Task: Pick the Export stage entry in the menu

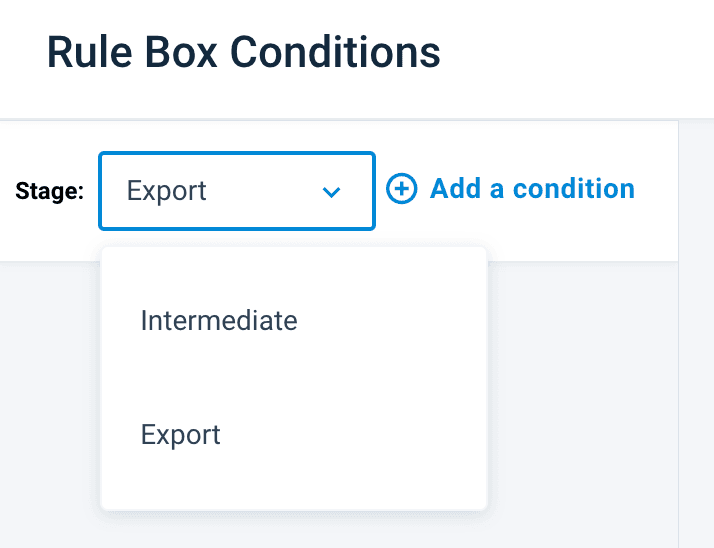Action: click(181, 435)
